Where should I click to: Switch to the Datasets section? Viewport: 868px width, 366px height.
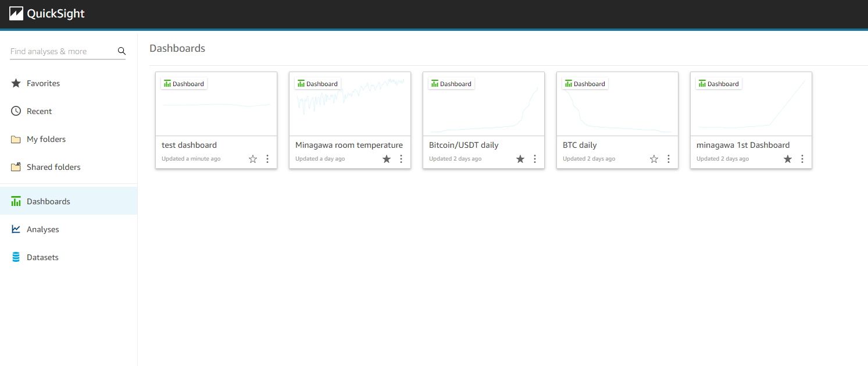coord(69,257)
